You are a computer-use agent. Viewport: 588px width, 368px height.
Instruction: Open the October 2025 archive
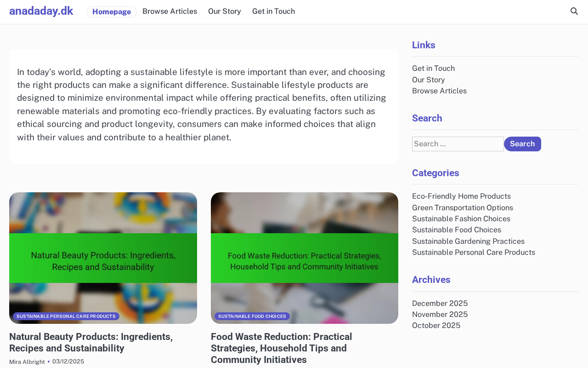point(436,326)
